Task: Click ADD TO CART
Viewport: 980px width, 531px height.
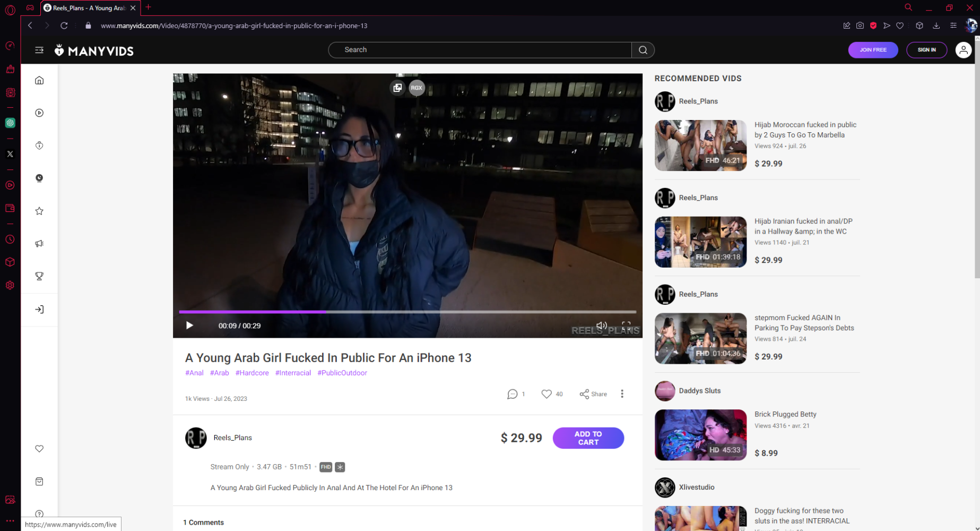Action: pos(588,438)
